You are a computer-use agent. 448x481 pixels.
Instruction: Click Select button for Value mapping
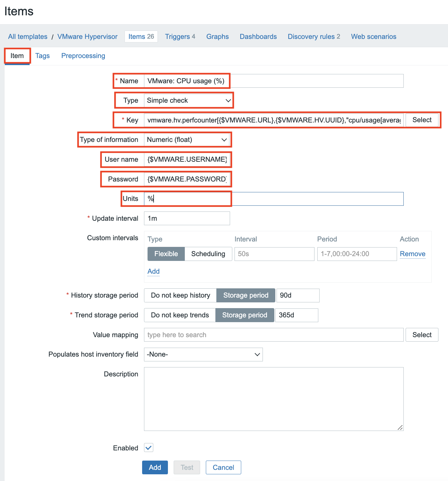(422, 335)
